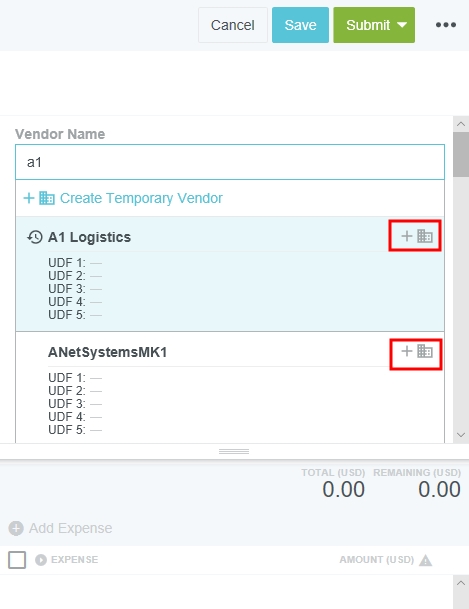The height and width of the screenshot is (609, 469).
Task: Click the plus circle icon for Add Expense
Action: pyautogui.click(x=16, y=528)
